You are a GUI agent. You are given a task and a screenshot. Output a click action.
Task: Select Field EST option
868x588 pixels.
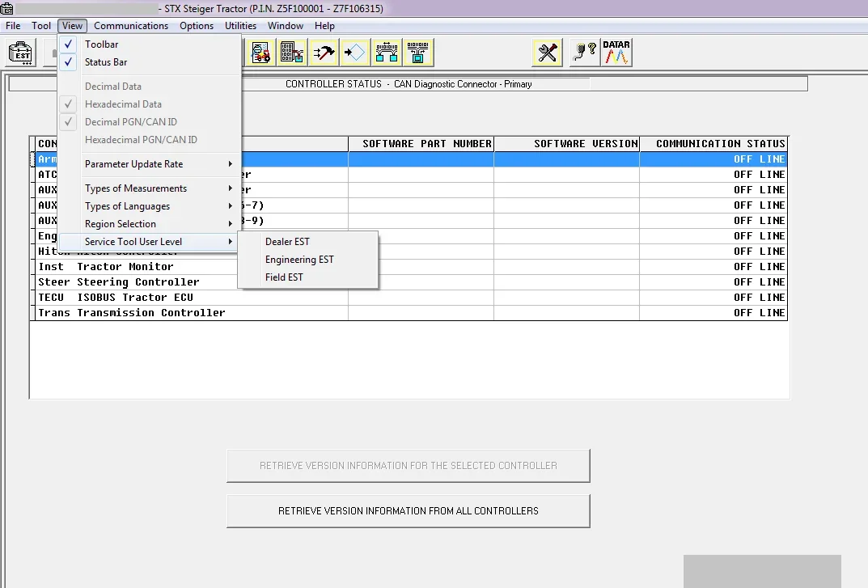point(283,277)
